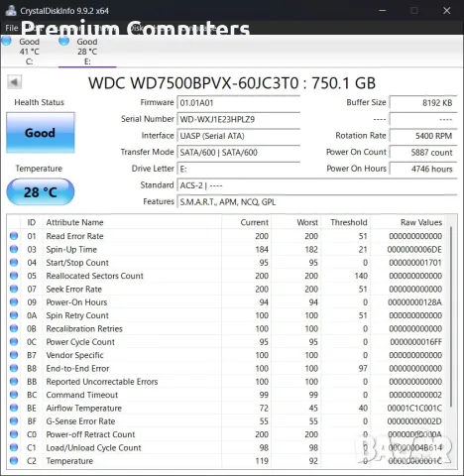The image size is (464, 476).
Task: Click the Transfer Mode field
Action: [239, 153]
